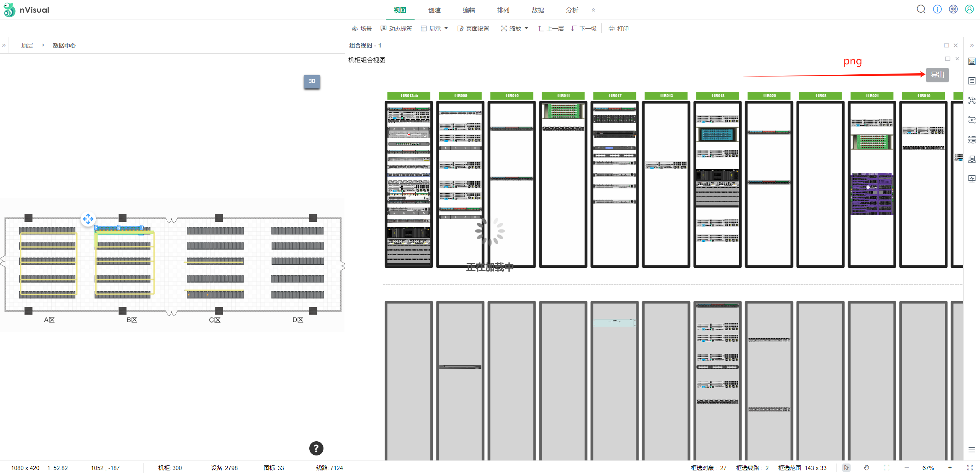Click the search magnifier icon
Viewport: 980px width, 475px height.
[x=921, y=9]
